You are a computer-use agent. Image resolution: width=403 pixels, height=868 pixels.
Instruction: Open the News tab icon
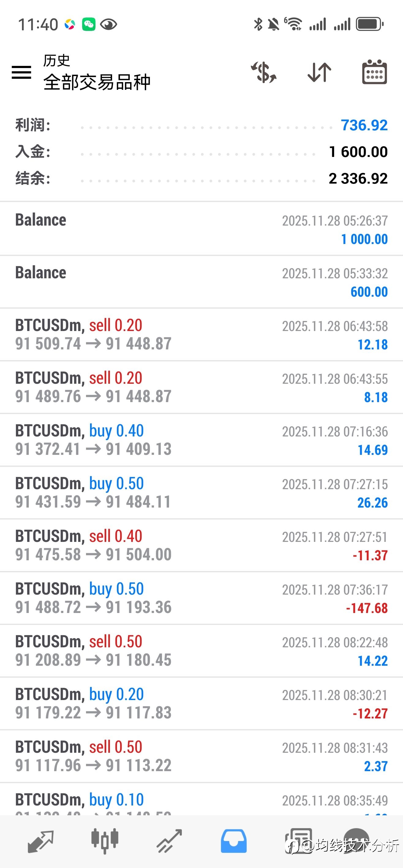pos(298,841)
